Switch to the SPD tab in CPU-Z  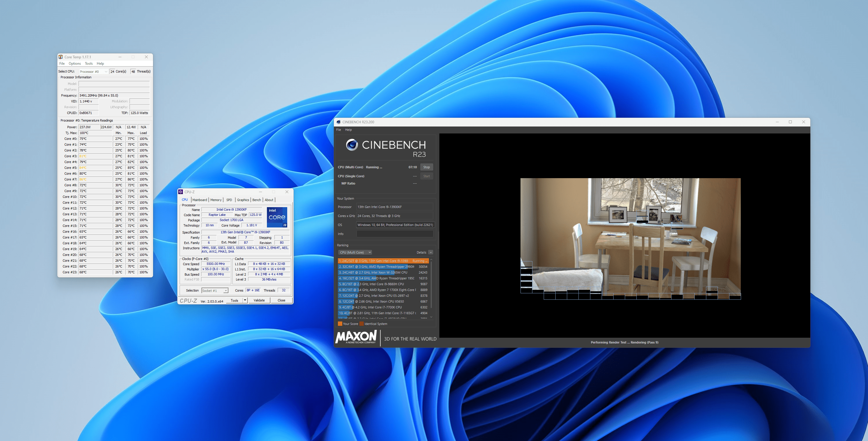coord(229,200)
